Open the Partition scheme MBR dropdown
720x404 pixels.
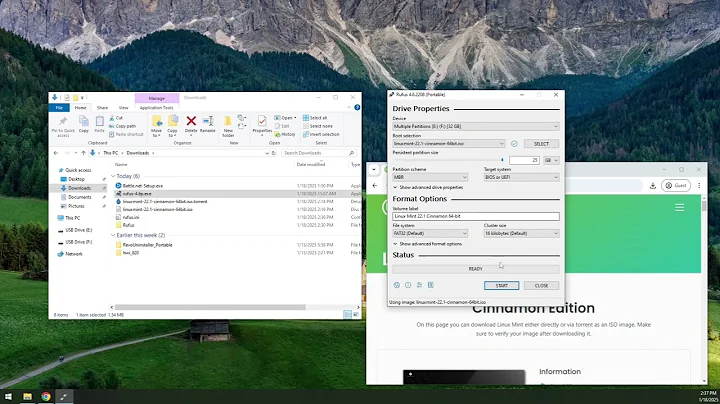[x=430, y=177]
